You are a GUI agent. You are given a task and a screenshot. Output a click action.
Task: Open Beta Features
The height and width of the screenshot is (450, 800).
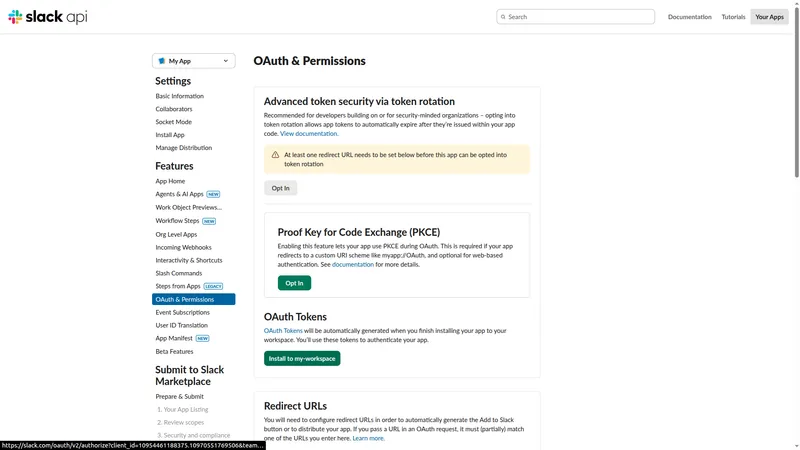click(x=174, y=352)
